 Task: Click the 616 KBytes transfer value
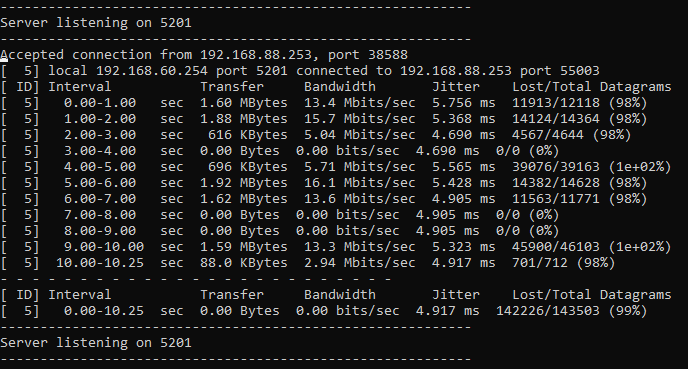[x=248, y=135]
